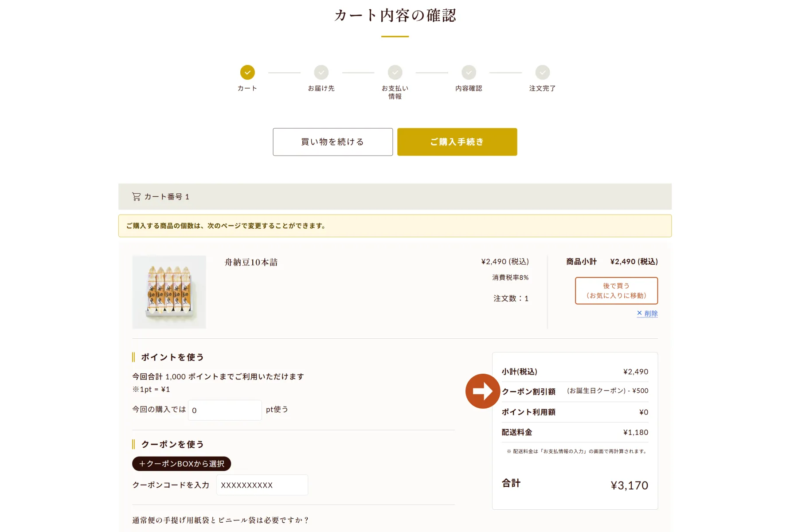Screen dimensions: 798x532
Task: Click the shopping cart icon beside カート番号 1
Action: (x=136, y=196)
